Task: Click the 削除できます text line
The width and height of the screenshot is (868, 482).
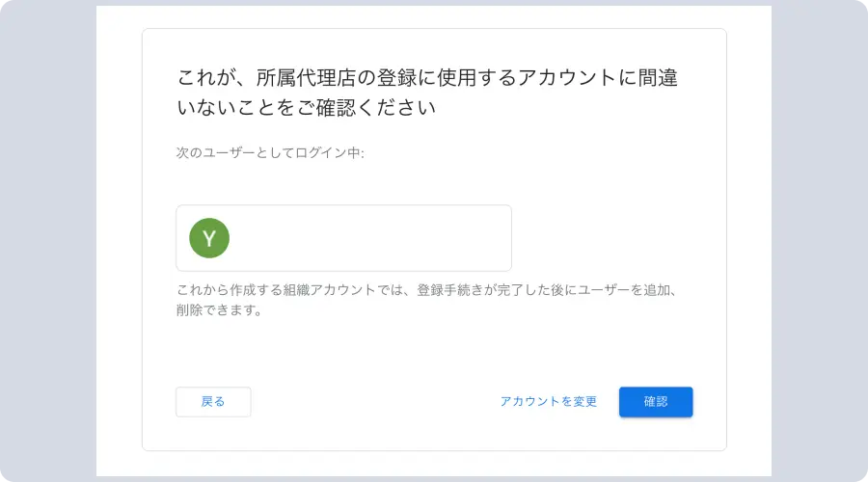Action: 221,311
